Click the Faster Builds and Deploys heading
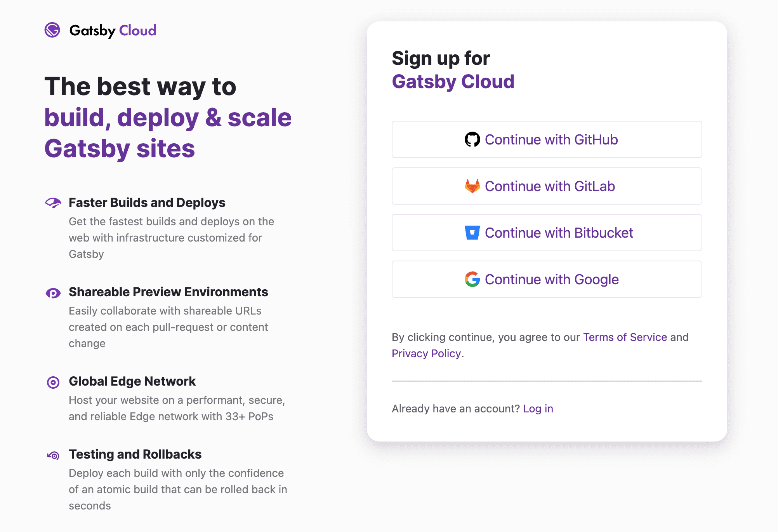778x532 pixels. pyautogui.click(x=147, y=203)
